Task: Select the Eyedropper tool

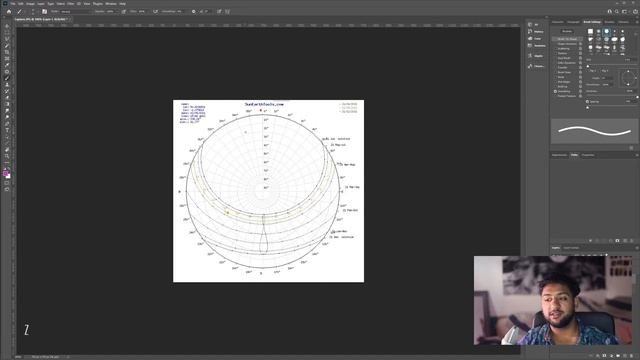Action: point(7,65)
